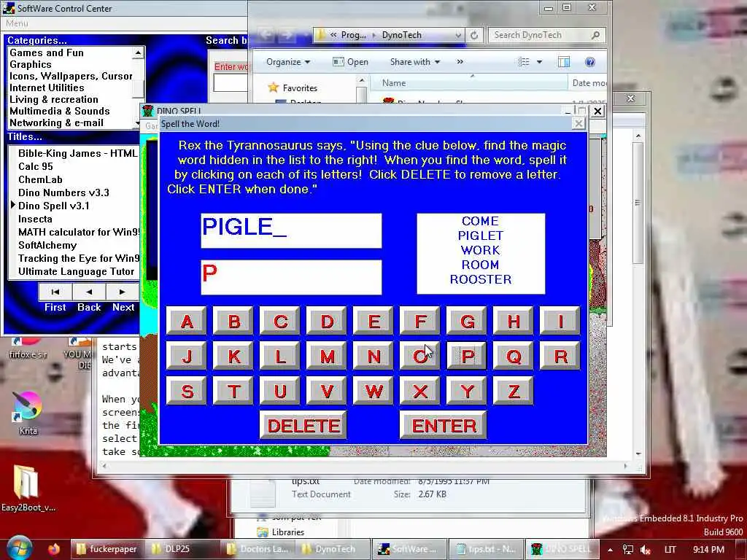
Task: Click the Windows Start button
Action: (x=18, y=548)
